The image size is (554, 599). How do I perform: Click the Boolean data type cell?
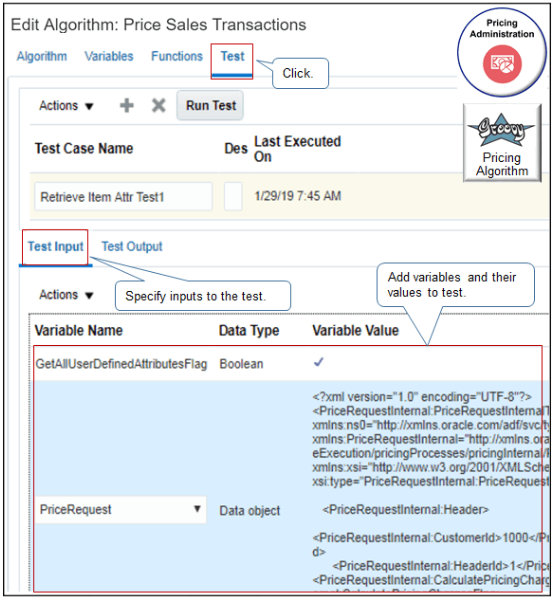click(x=241, y=364)
